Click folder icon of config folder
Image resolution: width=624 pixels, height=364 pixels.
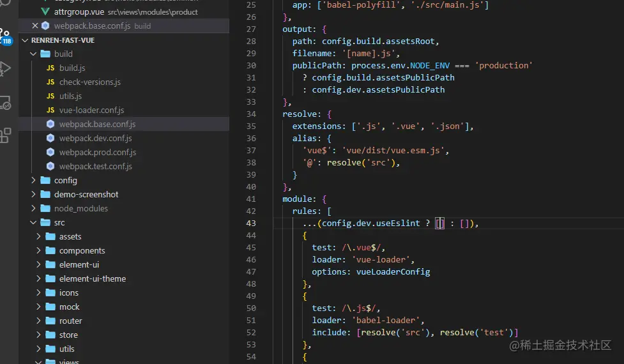(46, 180)
